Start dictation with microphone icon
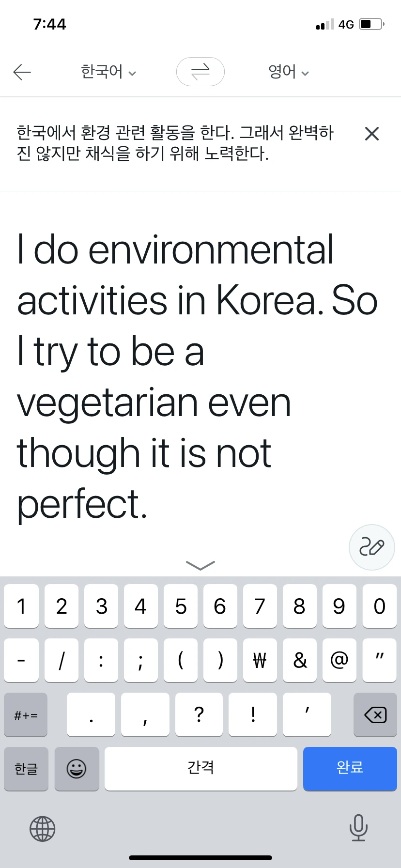Screen dimensions: 401x868 [358, 827]
